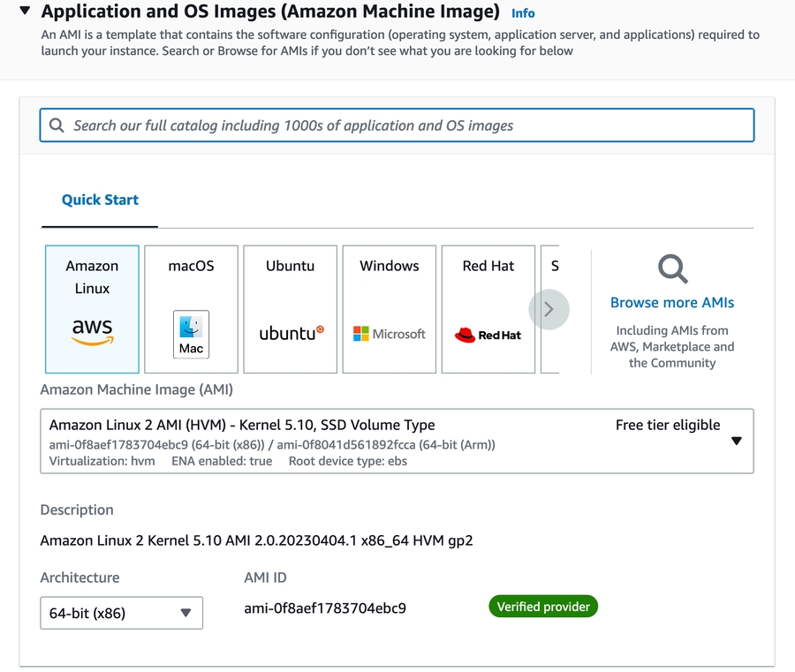
Task: Pick the Ubuntu logo tile
Action: click(290, 309)
